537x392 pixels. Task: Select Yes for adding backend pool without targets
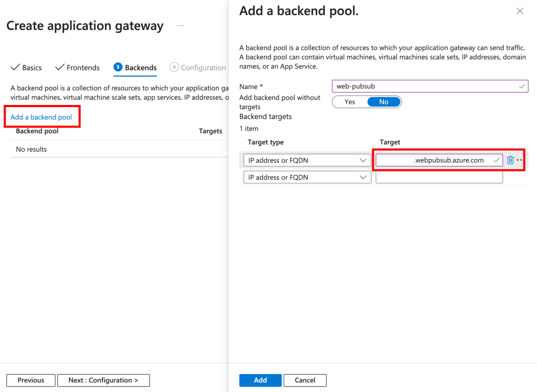click(x=350, y=102)
